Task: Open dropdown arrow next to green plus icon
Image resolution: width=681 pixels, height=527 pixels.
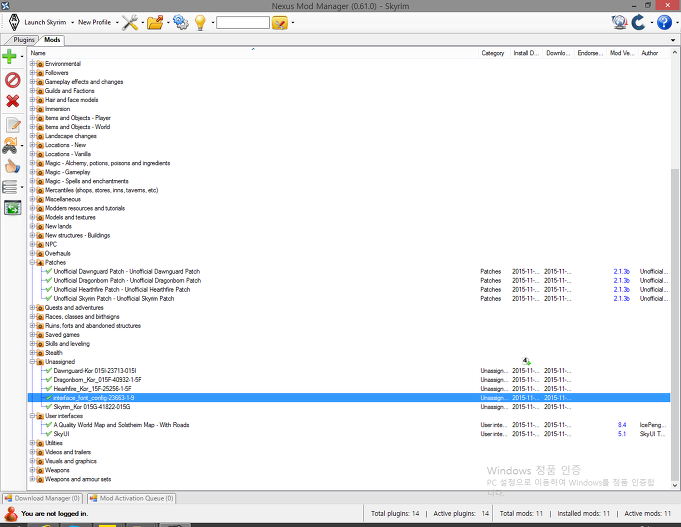Action: (22, 56)
